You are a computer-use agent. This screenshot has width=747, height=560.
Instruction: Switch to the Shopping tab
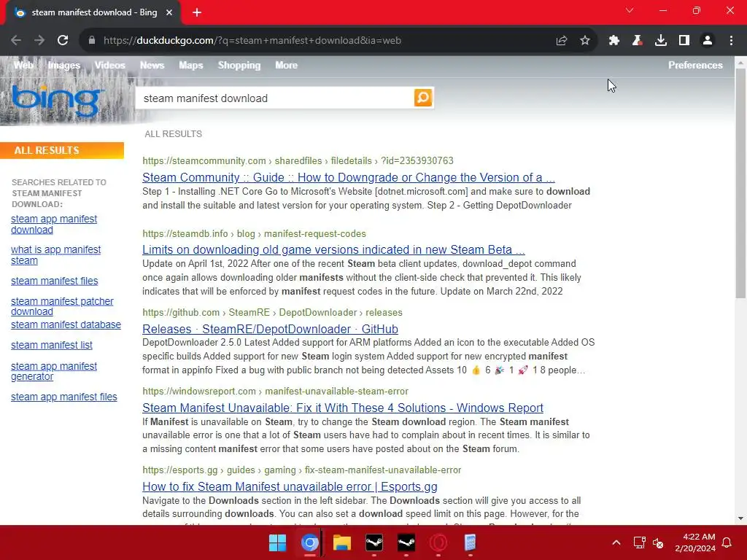239,65
